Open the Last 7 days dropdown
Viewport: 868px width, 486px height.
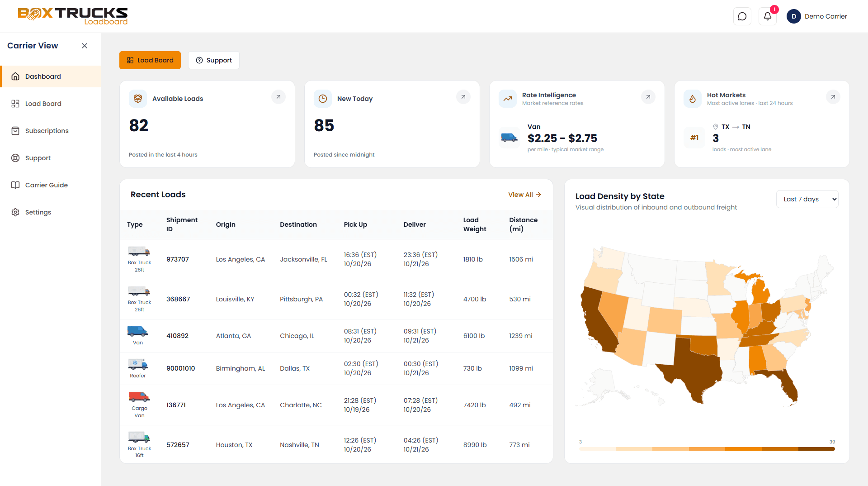coord(807,199)
